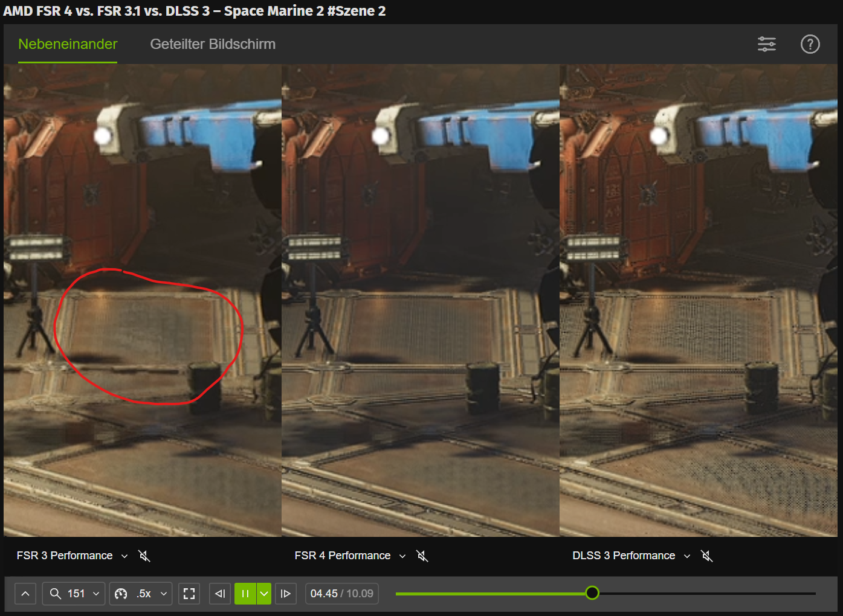Screen dimensions: 843x616
Task: Open the FSR 3 Performance dropdown
Action: click(x=73, y=556)
